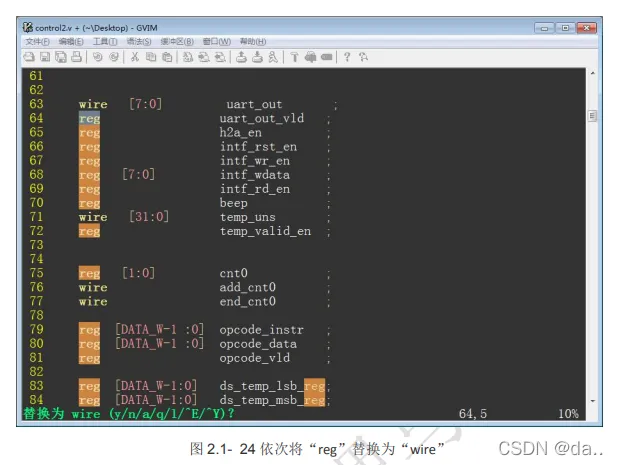This screenshot has width=618, height=465.
Task: Open the 工具(T) menu
Action: click(x=105, y=41)
